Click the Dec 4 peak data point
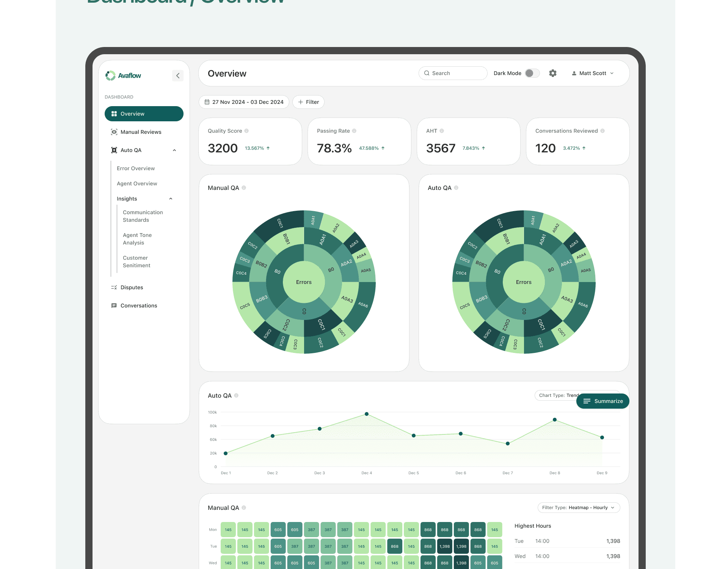728x569 pixels. [367, 414]
